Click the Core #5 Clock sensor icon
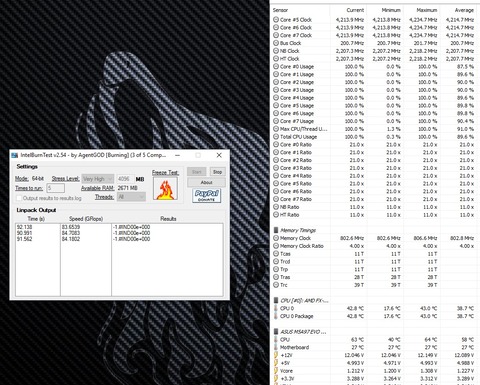480x385 pixels. pos(276,20)
